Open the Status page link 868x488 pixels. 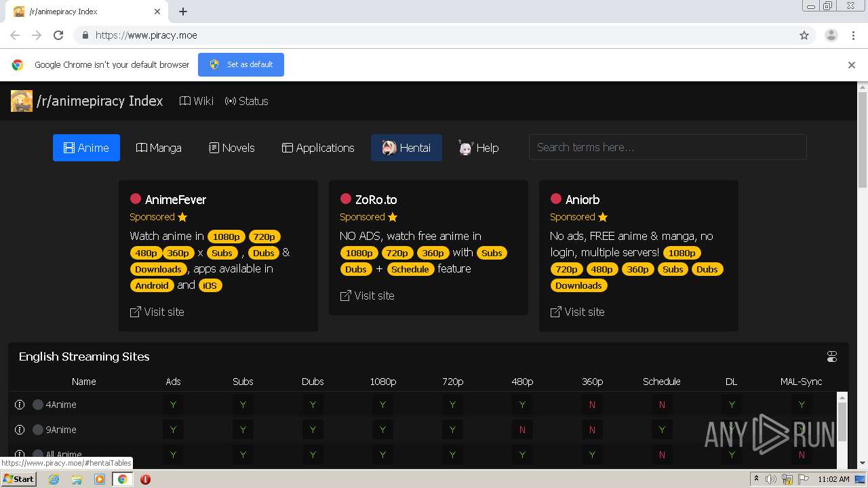click(x=247, y=101)
